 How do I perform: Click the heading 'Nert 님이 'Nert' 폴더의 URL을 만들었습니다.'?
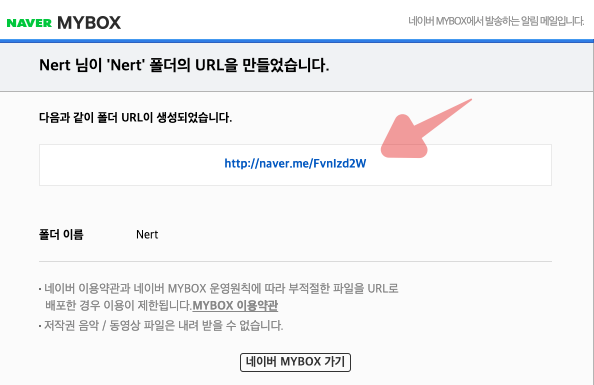point(184,65)
